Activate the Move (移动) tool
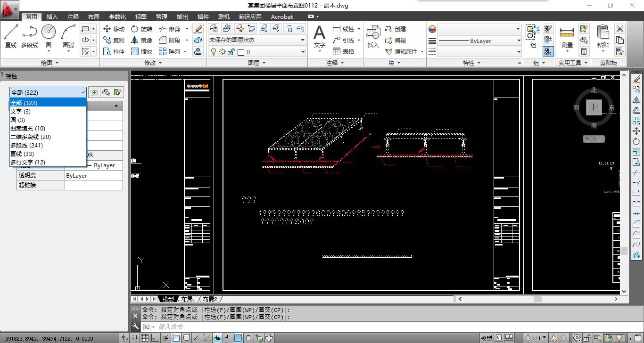Viewport: 644px width, 343px height. 114,29
